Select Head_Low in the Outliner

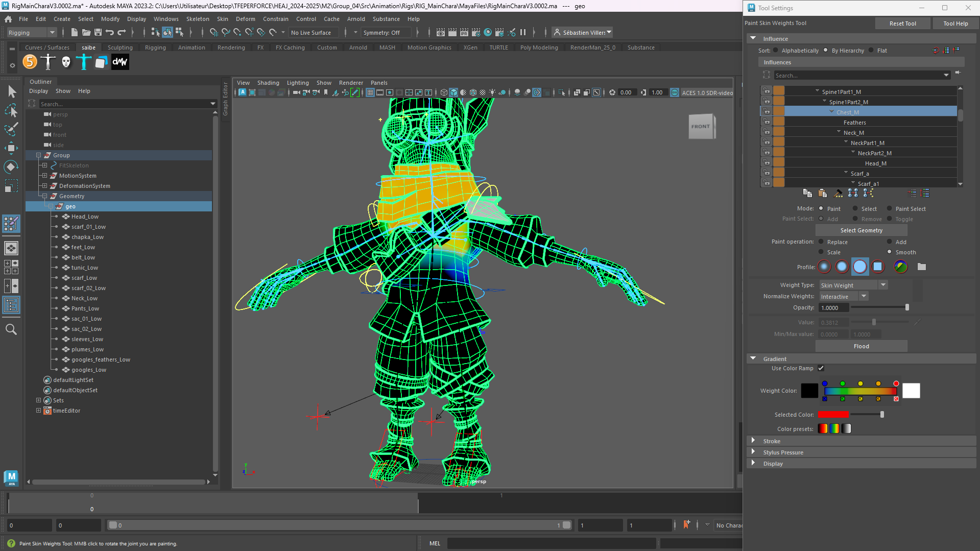tap(85, 217)
